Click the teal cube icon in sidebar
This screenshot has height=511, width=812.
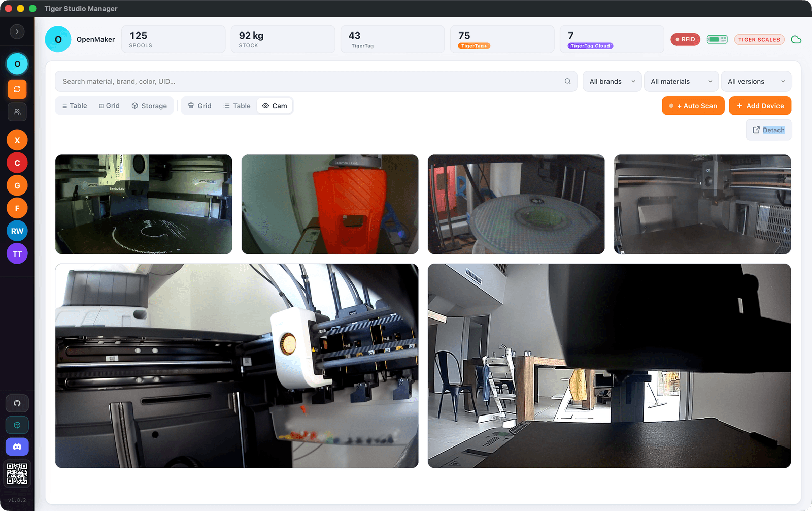[x=17, y=425]
